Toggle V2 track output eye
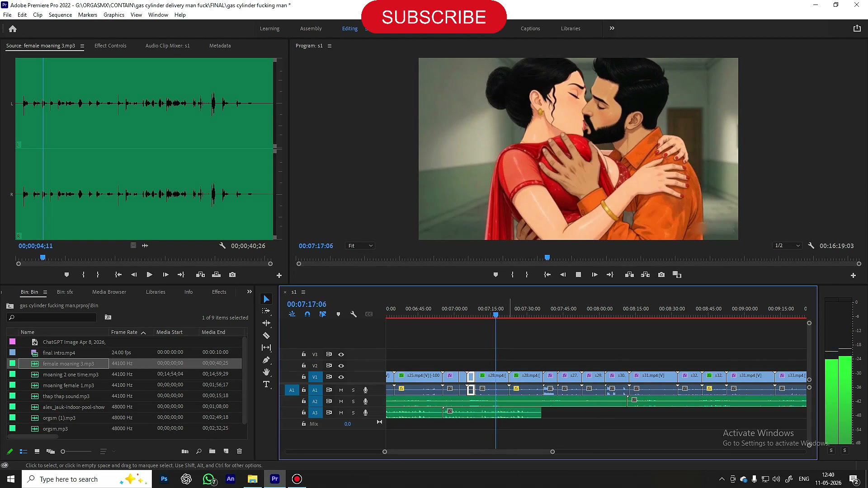 tap(341, 366)
